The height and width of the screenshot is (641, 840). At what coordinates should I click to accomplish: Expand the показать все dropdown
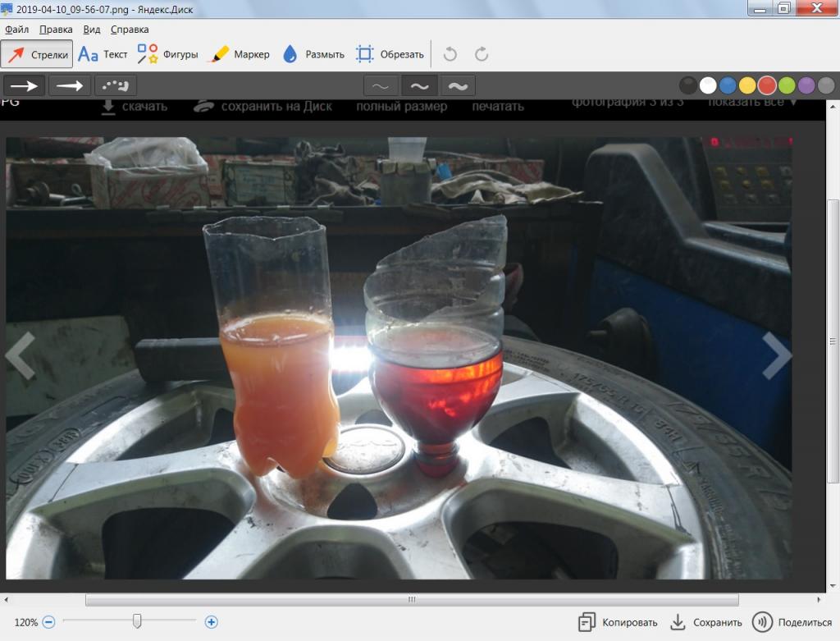pos(752,102)
